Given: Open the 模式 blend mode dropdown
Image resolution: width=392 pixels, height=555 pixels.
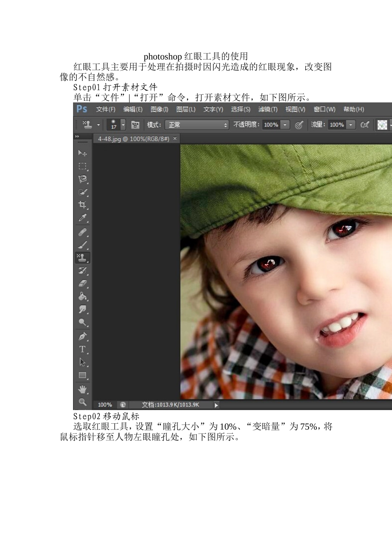Looking at the screenshot, I should [197, 125].
